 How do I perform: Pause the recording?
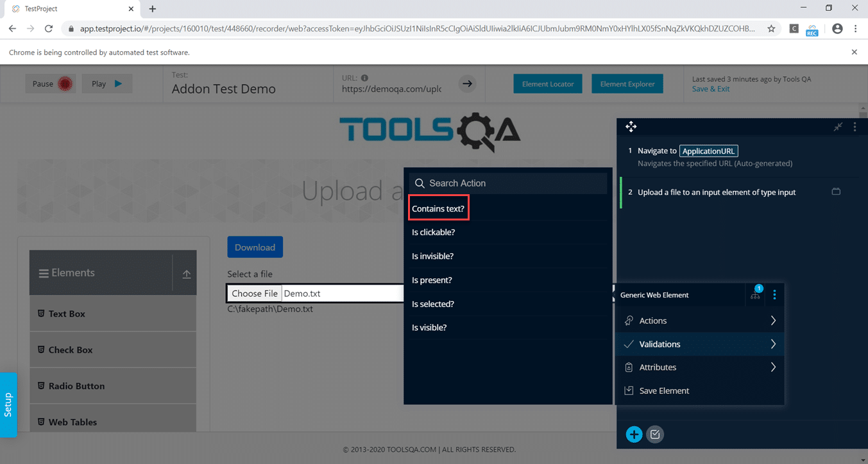tap(50, 84)
